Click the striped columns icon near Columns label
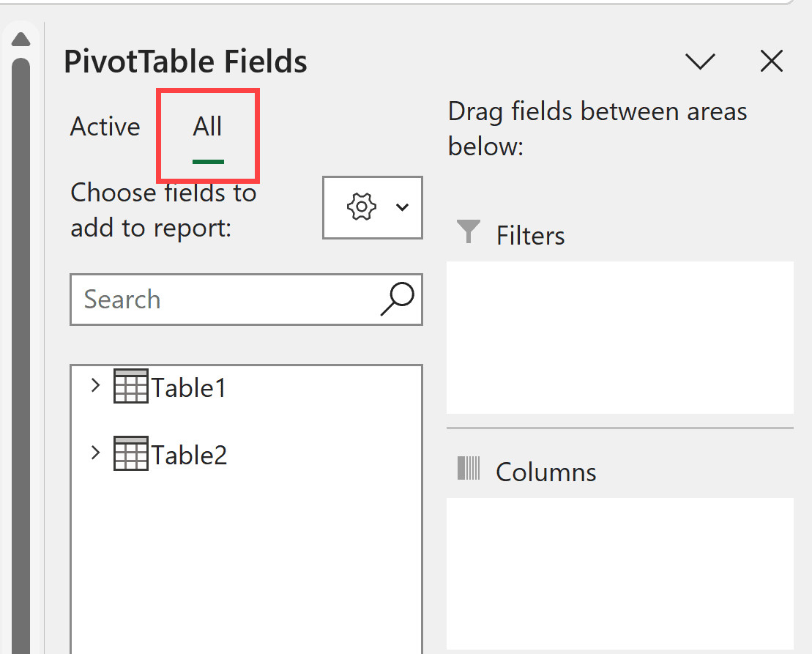 [469, 471]
